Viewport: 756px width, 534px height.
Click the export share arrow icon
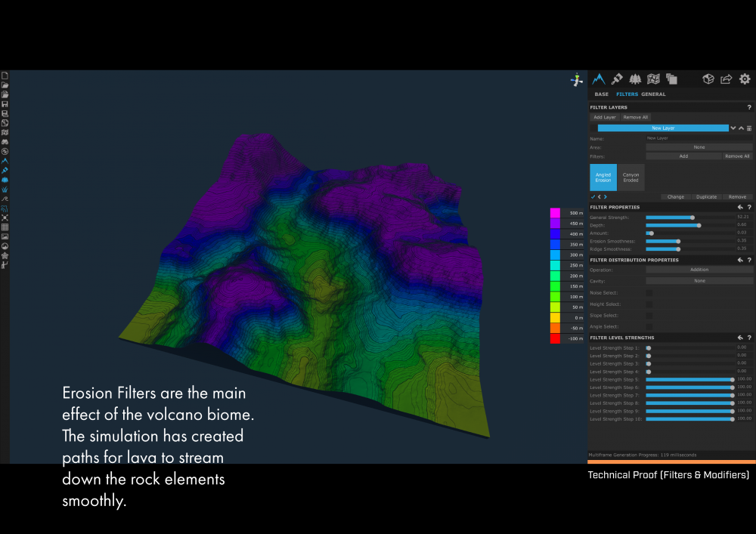726,79
